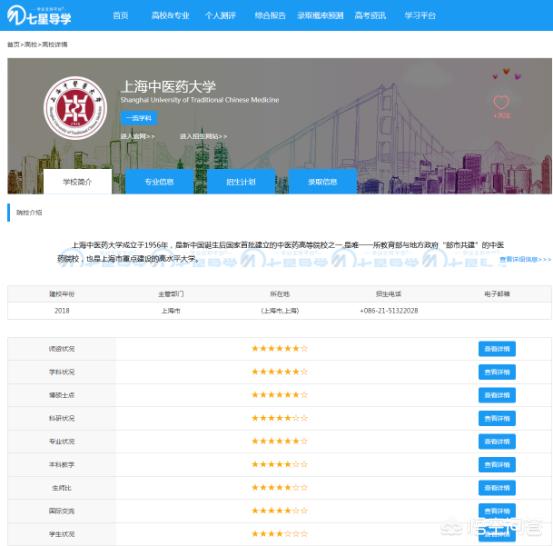Click star rating in 师资状况 row
This screenshot has height=546, width=553.
(279, 348)
